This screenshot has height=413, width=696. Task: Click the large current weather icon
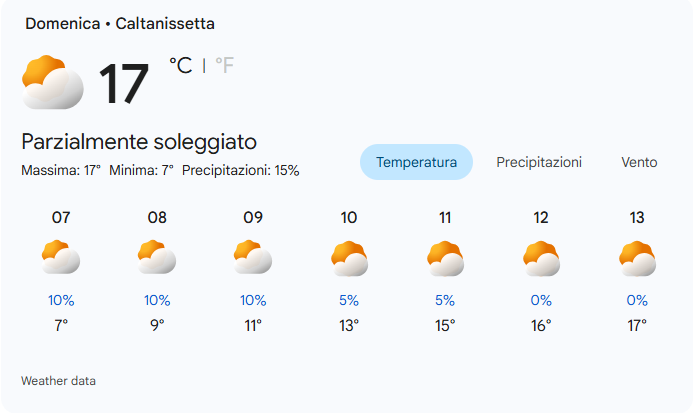[52, 83]
